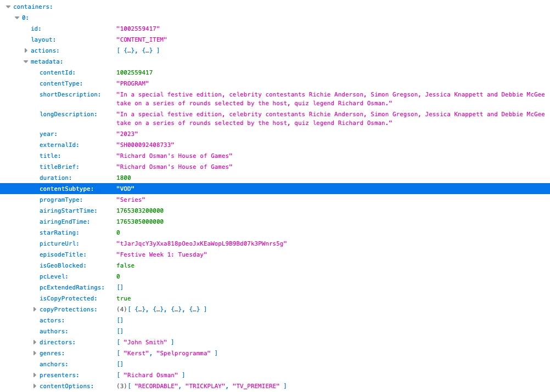This screenshot has height=392, width=550.
Task: Click the "Kerst", "Spelprogramma" genres value
Action: pos(167,353)
